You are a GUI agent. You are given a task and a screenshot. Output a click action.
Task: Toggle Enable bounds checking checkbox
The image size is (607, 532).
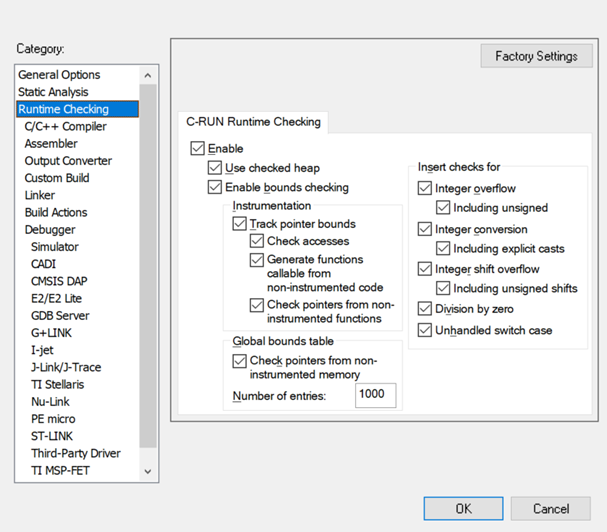tap(215, 187)
